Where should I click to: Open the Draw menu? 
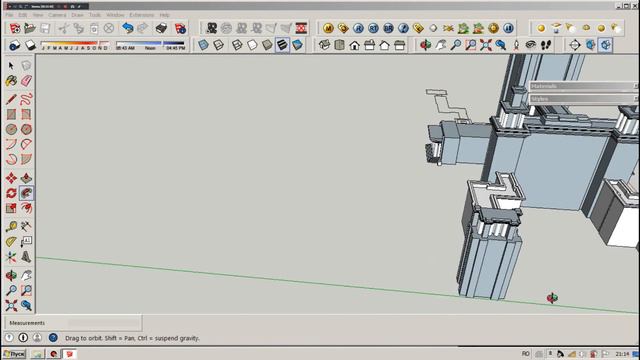[78, 15]
